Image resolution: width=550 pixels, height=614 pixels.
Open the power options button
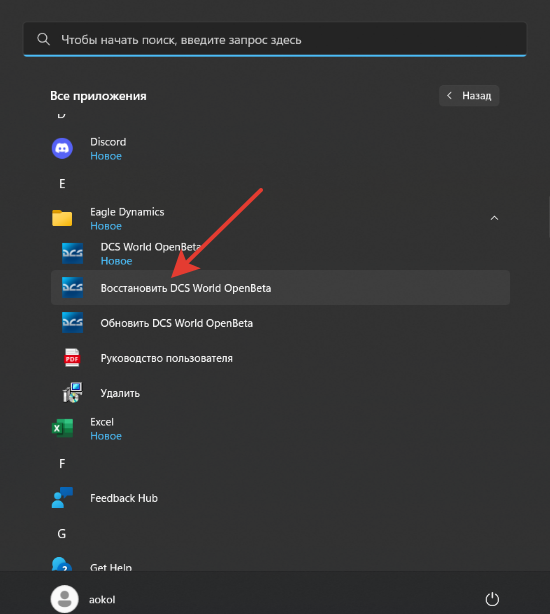pos(492,599)
